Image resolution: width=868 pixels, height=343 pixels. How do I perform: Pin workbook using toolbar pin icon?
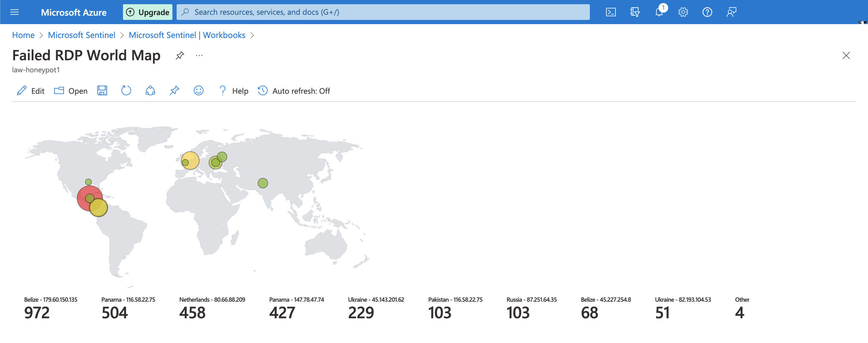click(174, 90)
